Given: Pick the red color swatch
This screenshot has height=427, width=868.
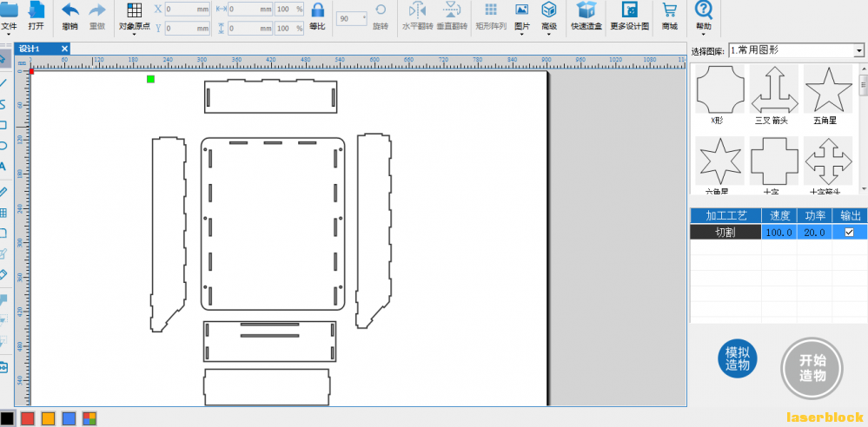Looking at the screenshot, I should tap(28, 418).
